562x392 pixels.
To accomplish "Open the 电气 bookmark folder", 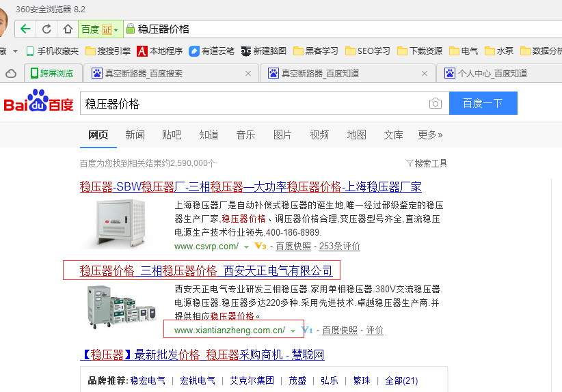I will (x=464, y=51).
